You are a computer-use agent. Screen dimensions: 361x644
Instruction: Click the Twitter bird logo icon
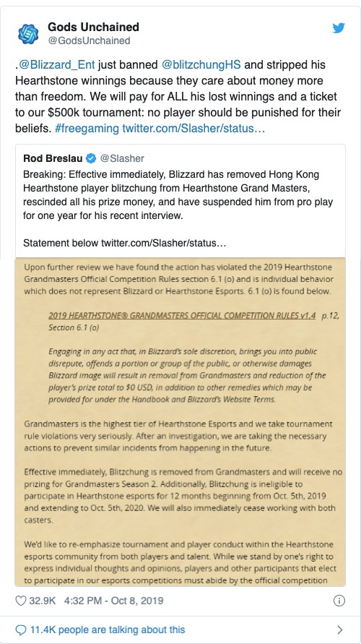(x=339, y=28)
